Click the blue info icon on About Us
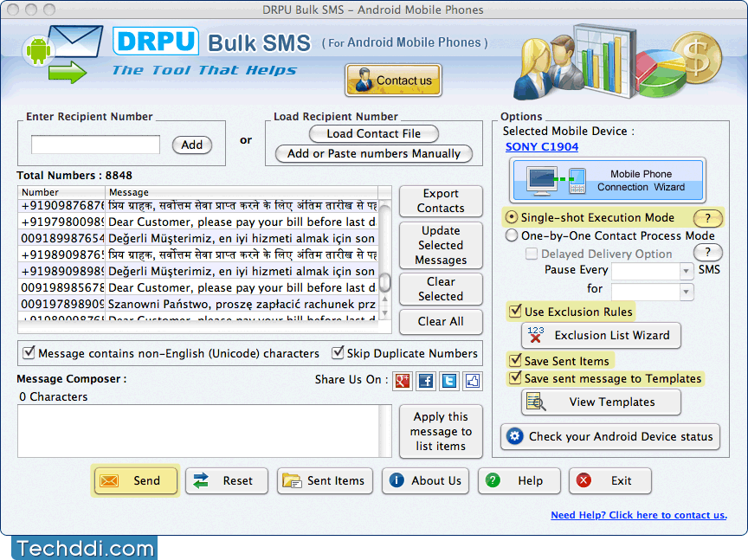Screen dimensions: 748x560 [x=397, y=480]
